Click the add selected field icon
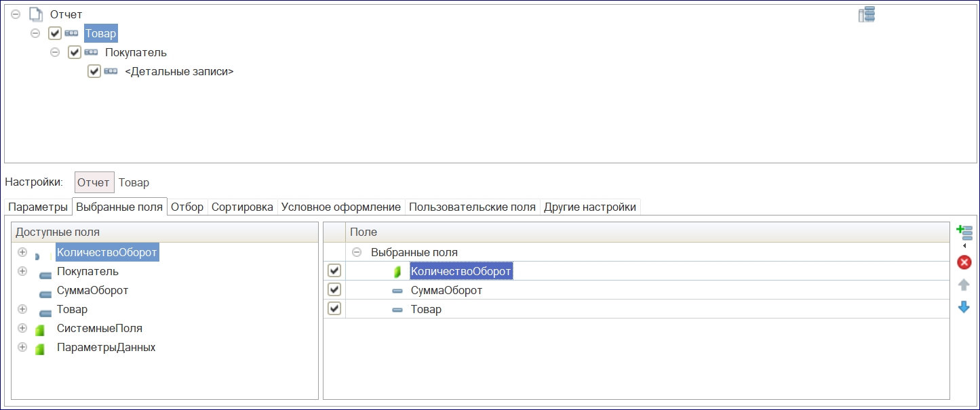This screenshot has height=410, width=980. click(x=964, y=232)
